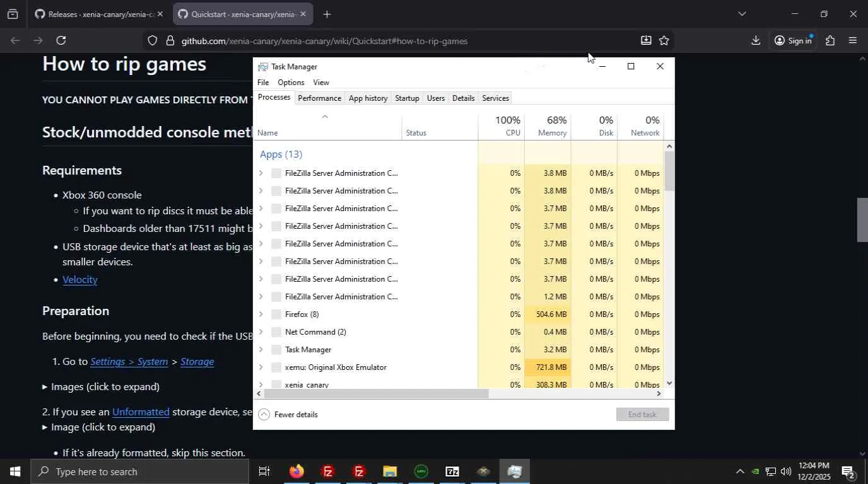Expand the Task Manager process row
868x484 pixels.
(261, 350)
